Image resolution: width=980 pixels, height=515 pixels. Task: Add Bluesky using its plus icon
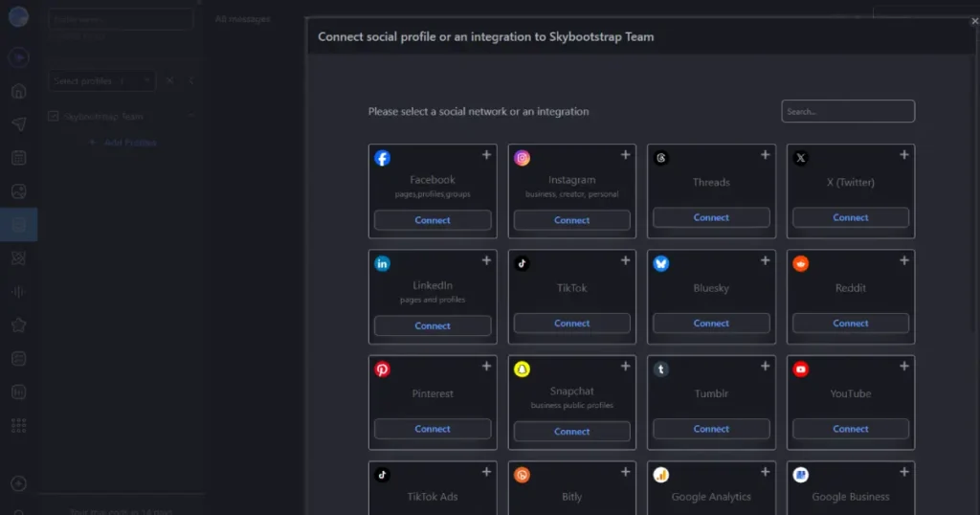tap(765, 260)
